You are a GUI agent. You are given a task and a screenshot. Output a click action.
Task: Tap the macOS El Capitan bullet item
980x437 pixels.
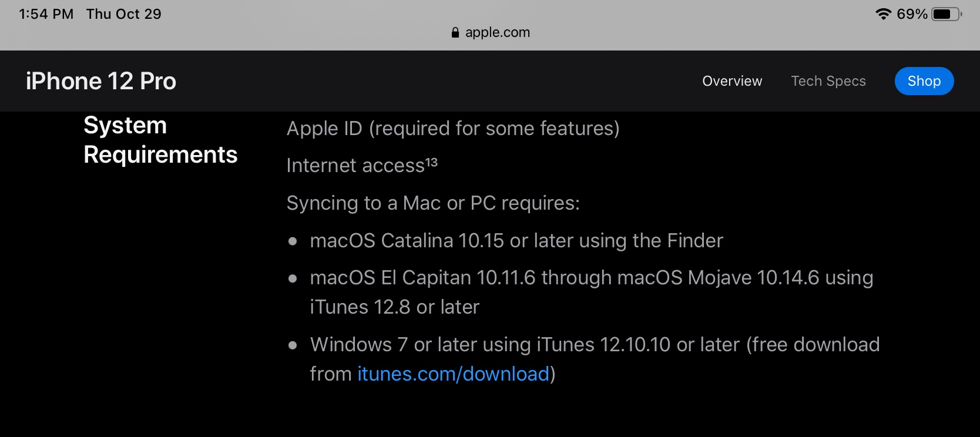point(591,278)
